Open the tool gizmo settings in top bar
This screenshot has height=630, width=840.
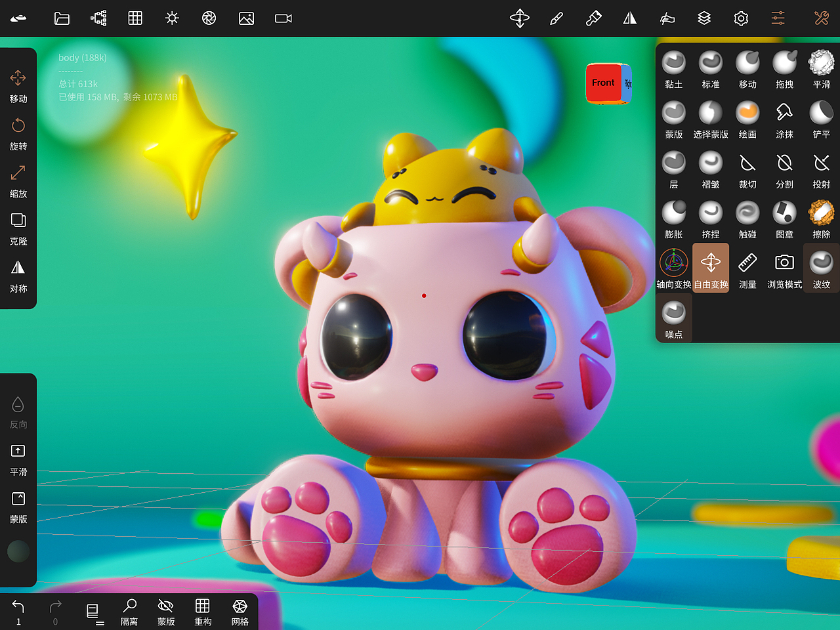[x=520, y=18]
